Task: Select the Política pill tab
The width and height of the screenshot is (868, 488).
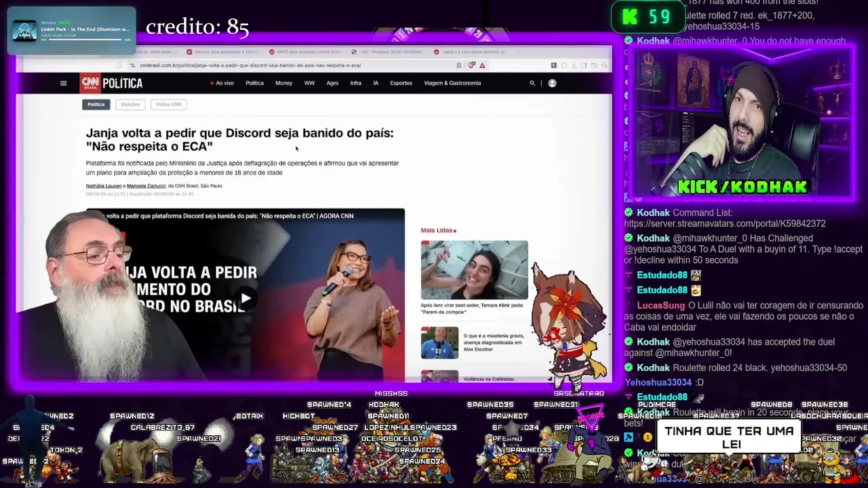Action: click(96, 104)
